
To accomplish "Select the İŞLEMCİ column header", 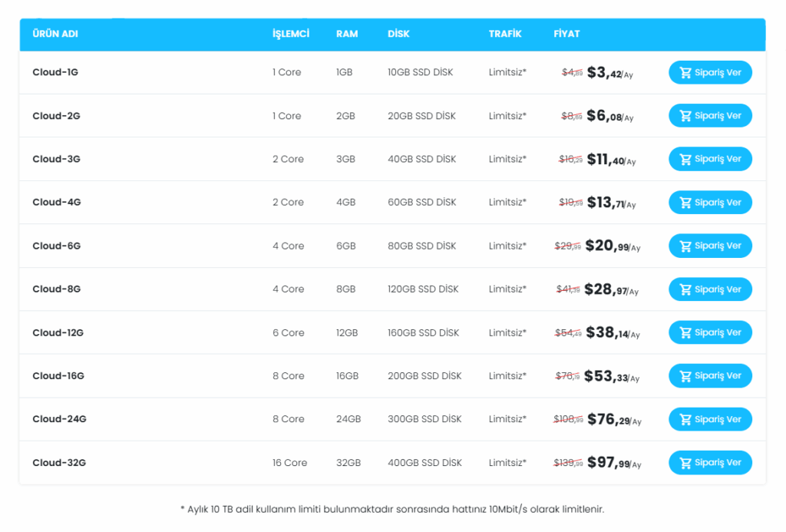I will [291, 34].
